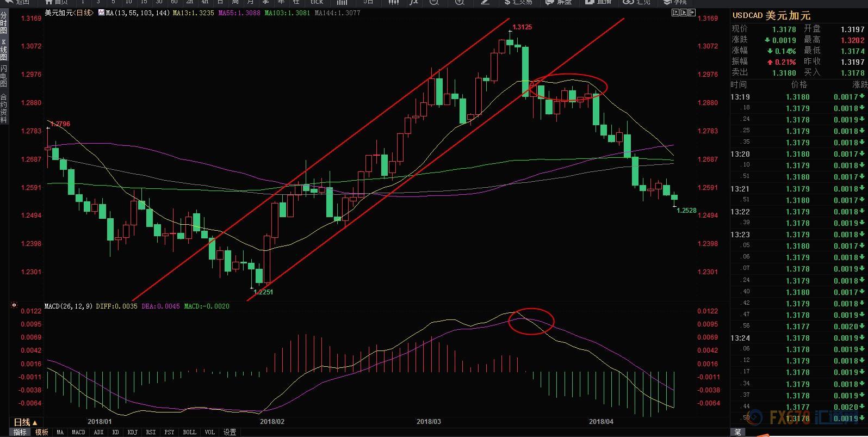The height and width of the screenshot is (437, 868).
Task: Click the bar-chart icon next to tick
Action: click(x=342, y=2)
